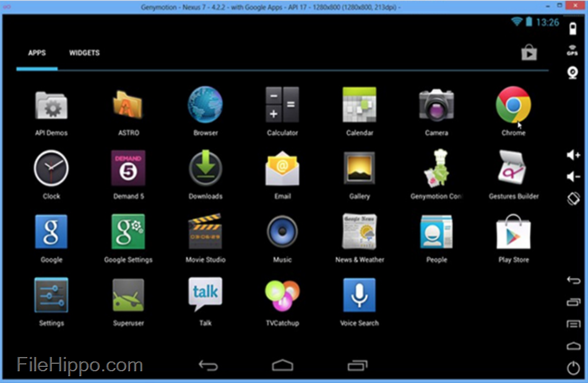
Task: Click the Genymotion sidebar home button
Action: 573,346
